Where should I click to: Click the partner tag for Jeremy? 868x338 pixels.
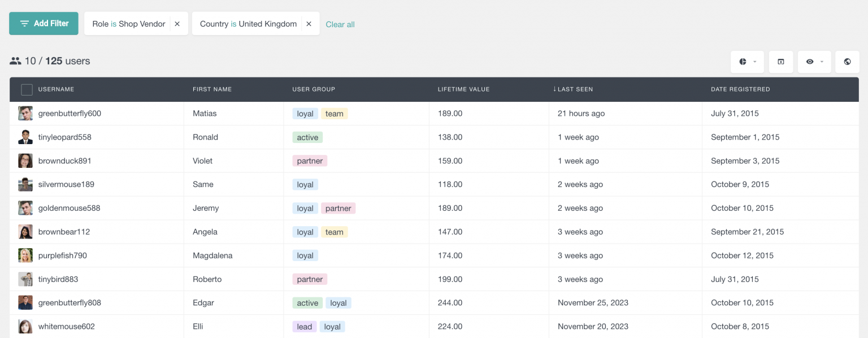click(x=338, y=209)
